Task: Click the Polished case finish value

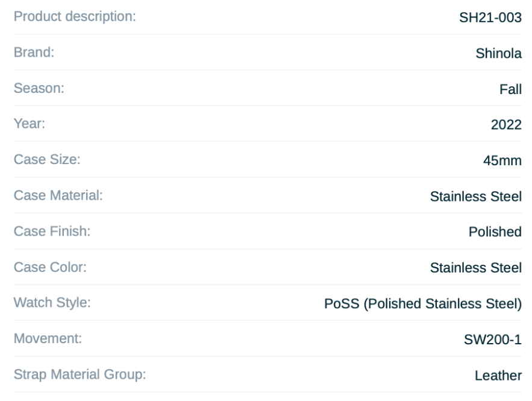Action: pyautogui.click(x=495, y=232)
